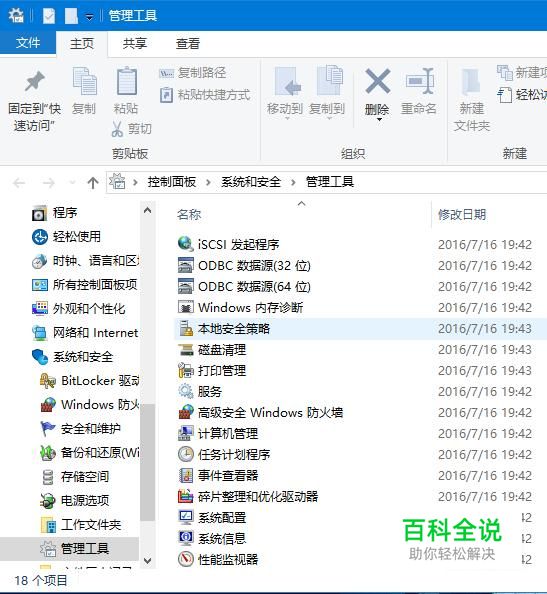Expand chevron before 控制面板 in breadcrumb
The width and height of the screenshot is (547, 594).
135,183
